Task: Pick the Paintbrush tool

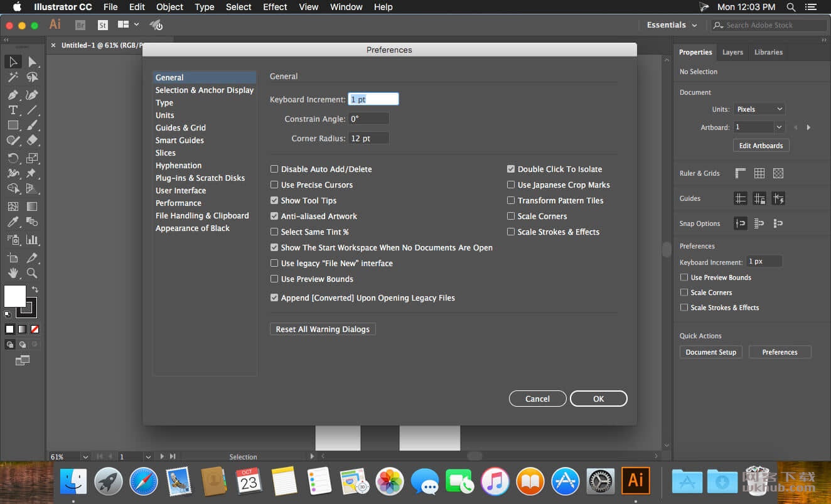Action: coord(32,125)
